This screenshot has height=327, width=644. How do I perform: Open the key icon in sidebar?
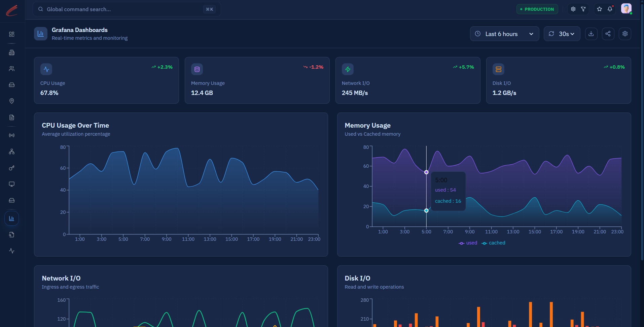coord(12,168)
